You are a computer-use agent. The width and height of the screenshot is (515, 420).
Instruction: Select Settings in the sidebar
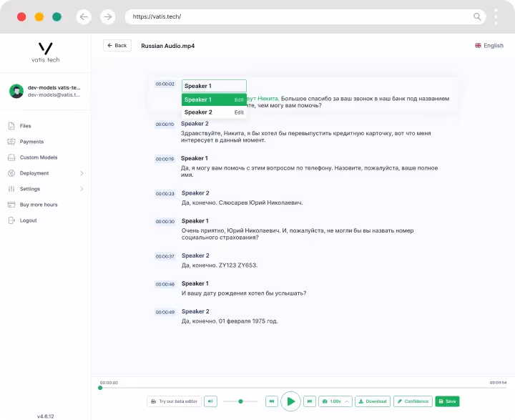tap(30, 189)
